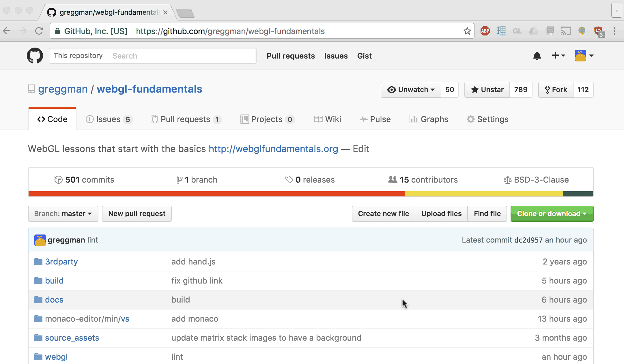This screenshot has height=364, width=624.
Task: Click Upload files button
Action: coord(441,213)
